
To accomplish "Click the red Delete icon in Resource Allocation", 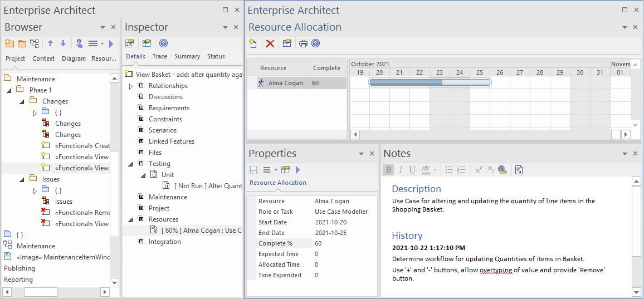I will tap(270, 43).
